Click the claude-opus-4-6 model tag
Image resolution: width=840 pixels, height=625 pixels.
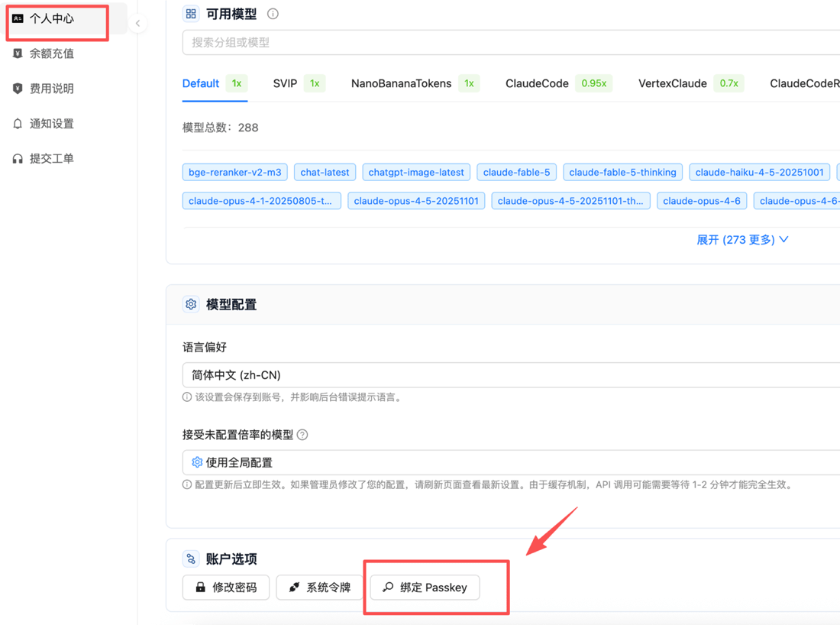coord(702,201)
